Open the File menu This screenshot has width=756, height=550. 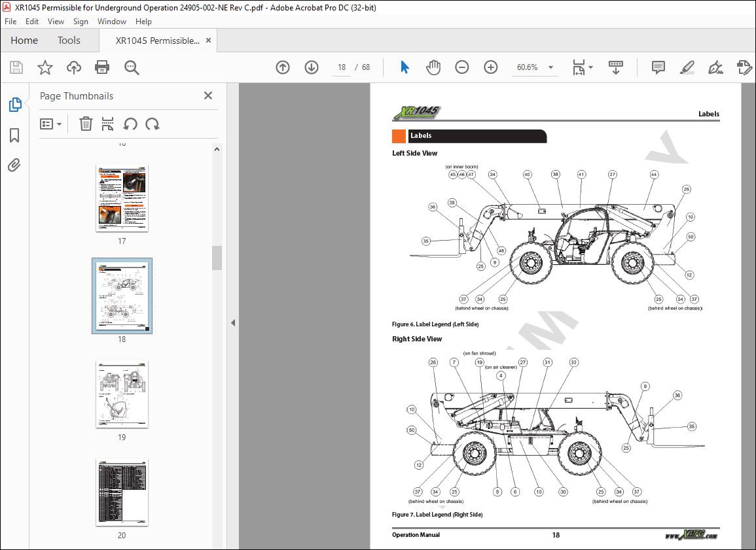[x=10, y=21]
